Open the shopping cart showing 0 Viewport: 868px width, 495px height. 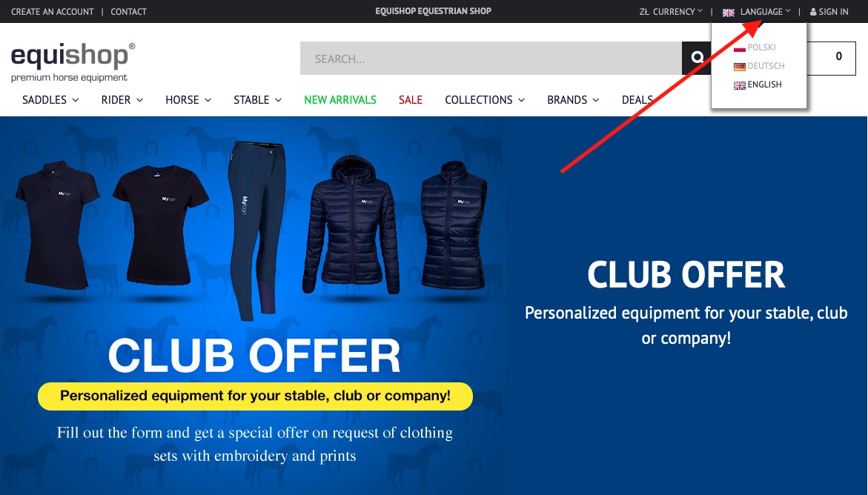[x=832, y=58]
